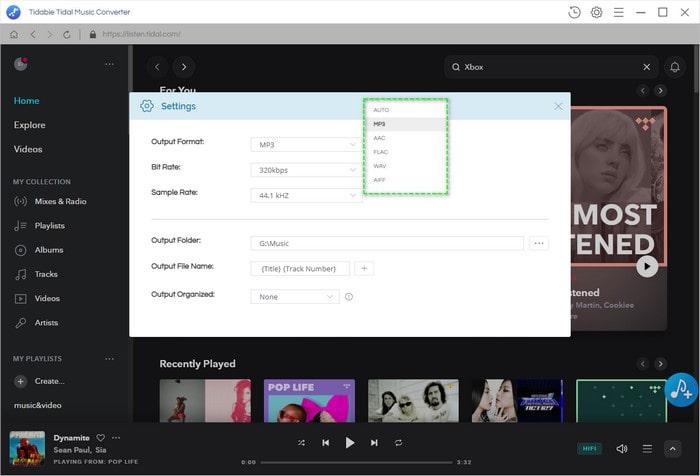
Task: Create a new playlist
Action: tap(39, 381)
